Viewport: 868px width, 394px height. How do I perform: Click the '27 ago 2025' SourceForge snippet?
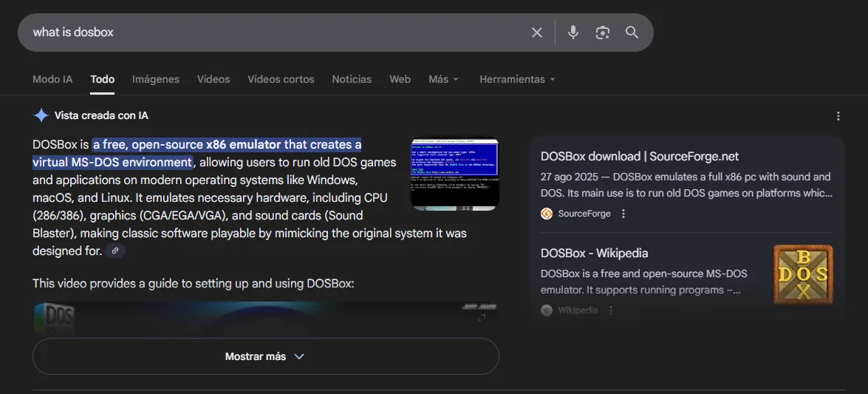pos(686,185)
